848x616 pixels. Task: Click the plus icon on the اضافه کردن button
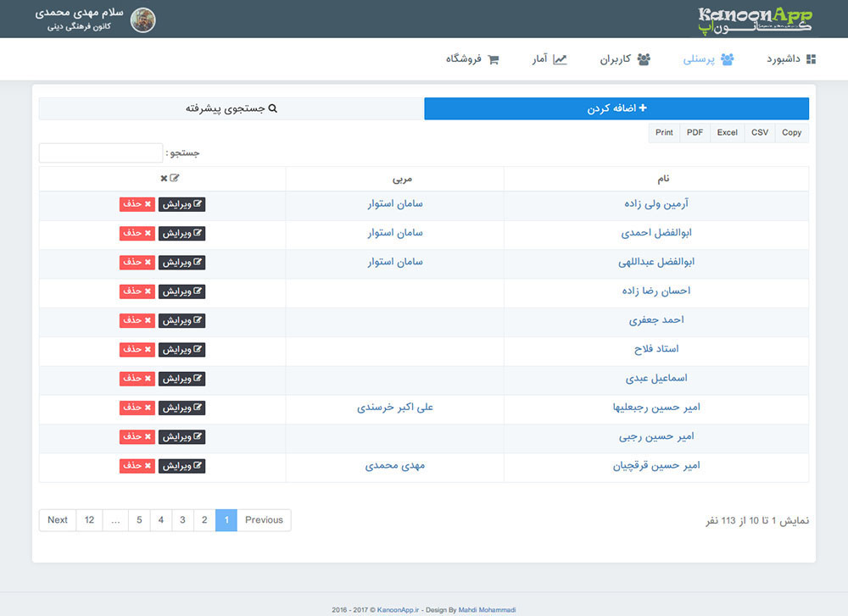point(644,108)
